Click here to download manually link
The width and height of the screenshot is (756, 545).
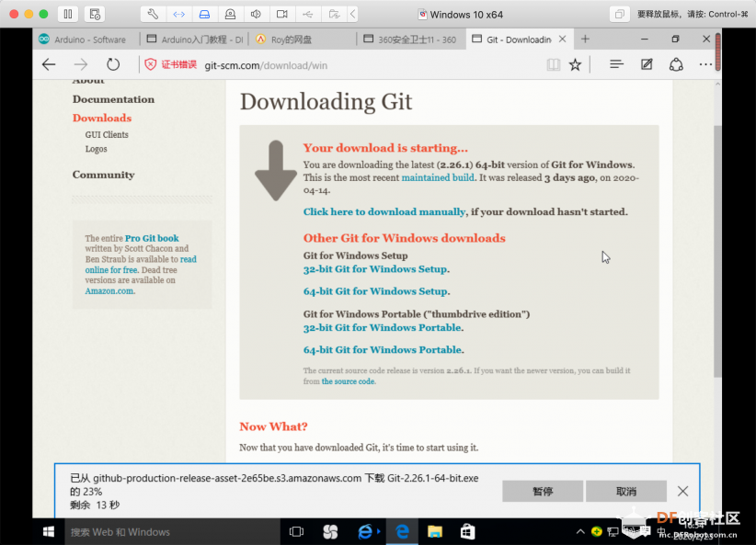point(384,211)
